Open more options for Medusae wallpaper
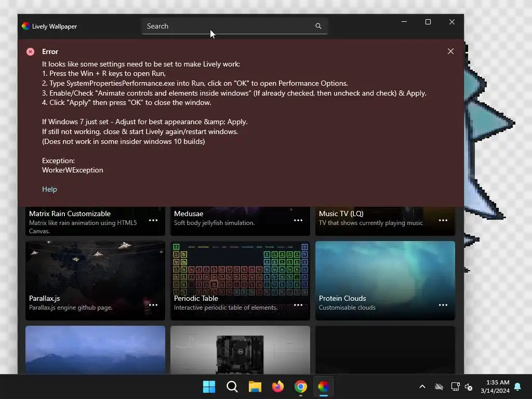 point(298,220)
